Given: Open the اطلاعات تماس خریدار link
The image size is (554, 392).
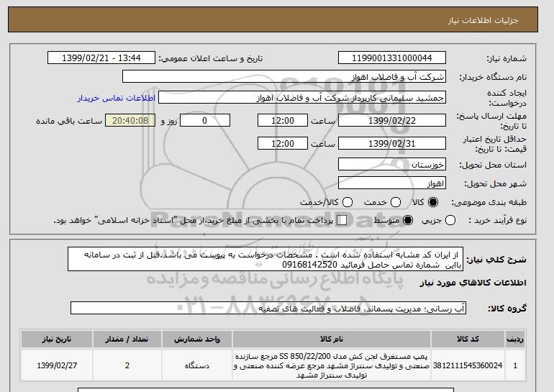Looking at the screenshot, I should coord(117,98).
